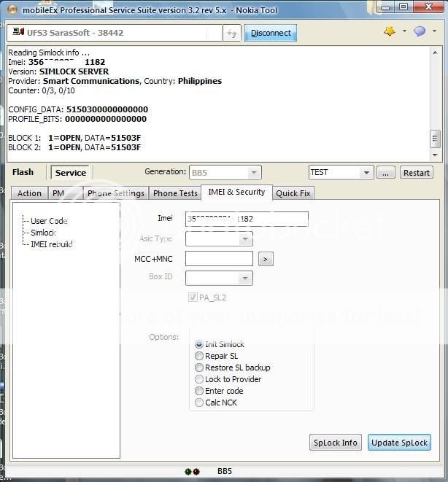
Task: Switch to the Phone Tests tab
Action: [175, 193]
